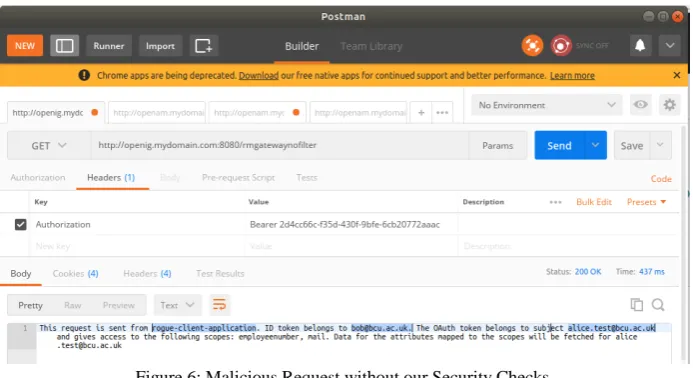Viewport: 693px width, 378px height.
Task: Add a new request tab with plus
Action: pyautogui.click(x=421, y=113)
